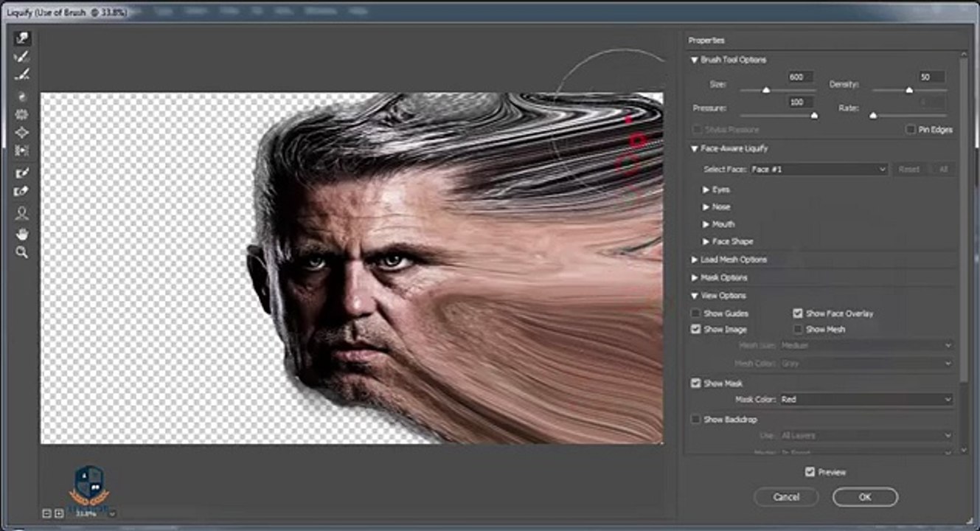Click the Properties panel title
980x531 pixels.
(x=706, y=40)
